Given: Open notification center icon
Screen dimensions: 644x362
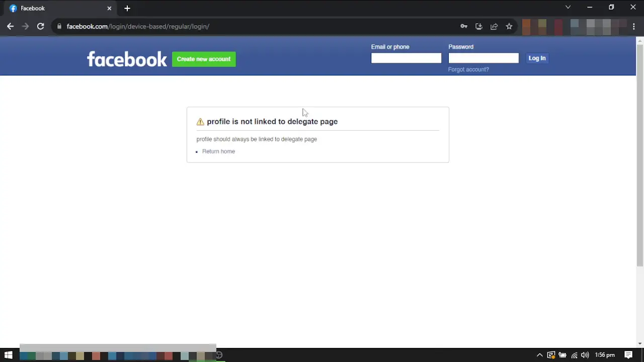Looking at the screenshot, I should [x=628, y=355].
